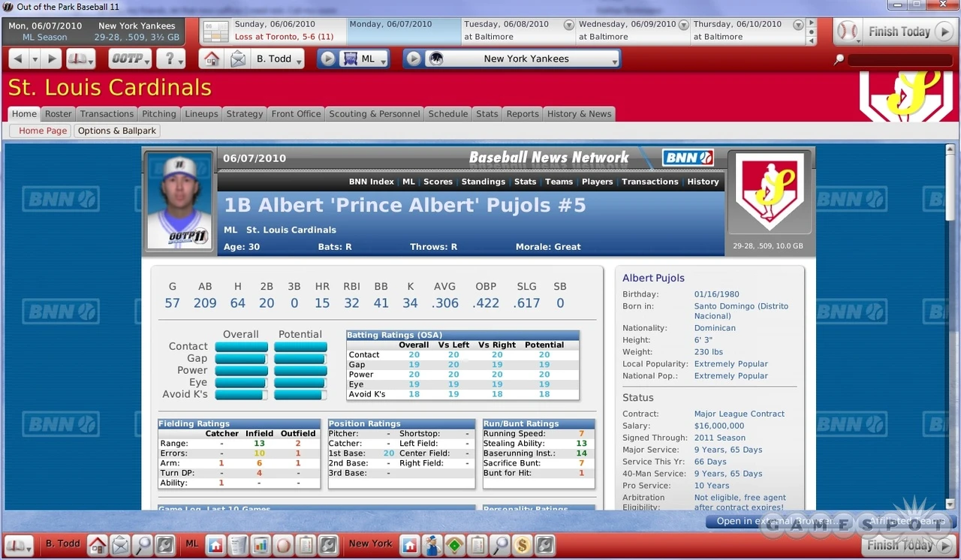
Task: Click ML league home icon in bottom toolbar
Action: click(x=216, y=544)
